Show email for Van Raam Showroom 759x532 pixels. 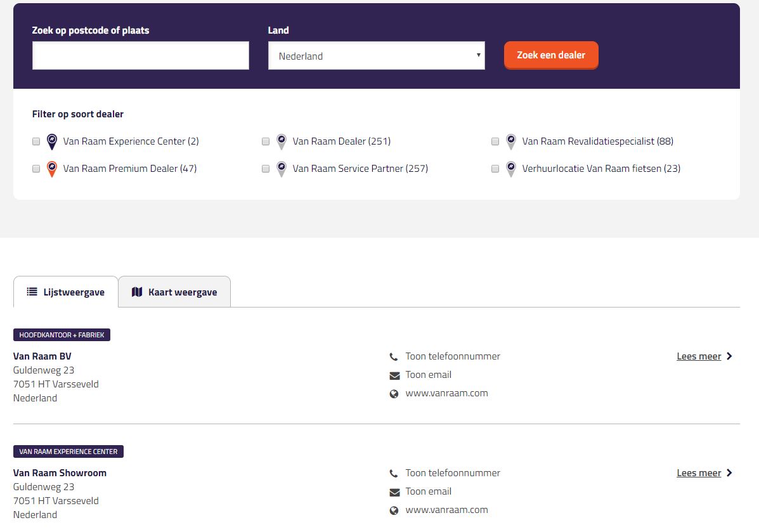tap(429, 491)
